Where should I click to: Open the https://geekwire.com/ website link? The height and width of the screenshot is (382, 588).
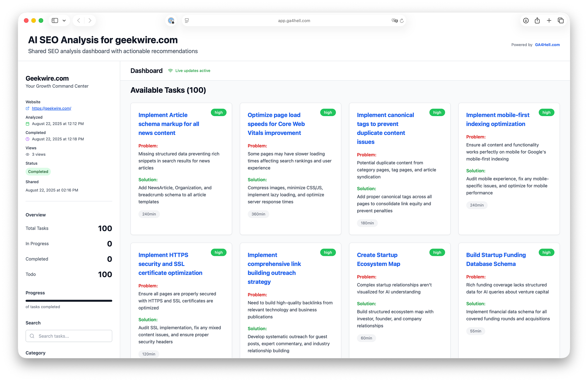pos(51,108)
